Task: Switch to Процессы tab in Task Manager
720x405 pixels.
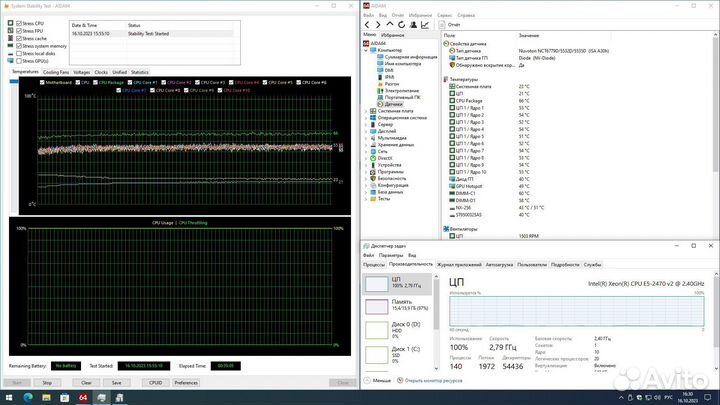Action: pos(374,265)
